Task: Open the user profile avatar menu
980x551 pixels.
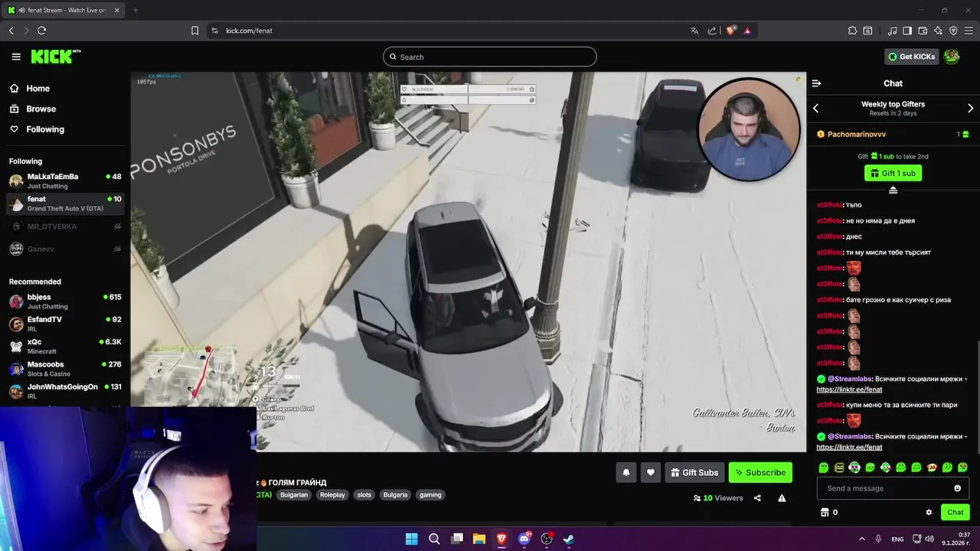Action: (952, 57)
